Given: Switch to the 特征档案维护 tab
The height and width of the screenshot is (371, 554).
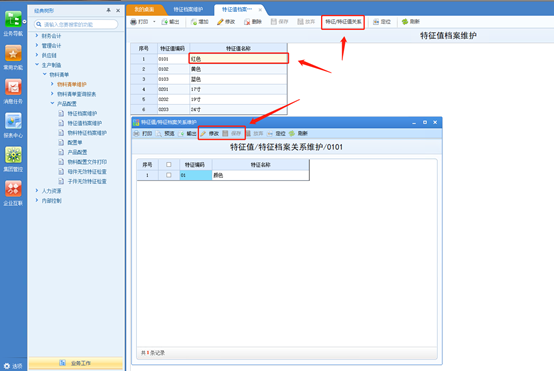Looking at the screenshot, I should click(x=188, y=10).
